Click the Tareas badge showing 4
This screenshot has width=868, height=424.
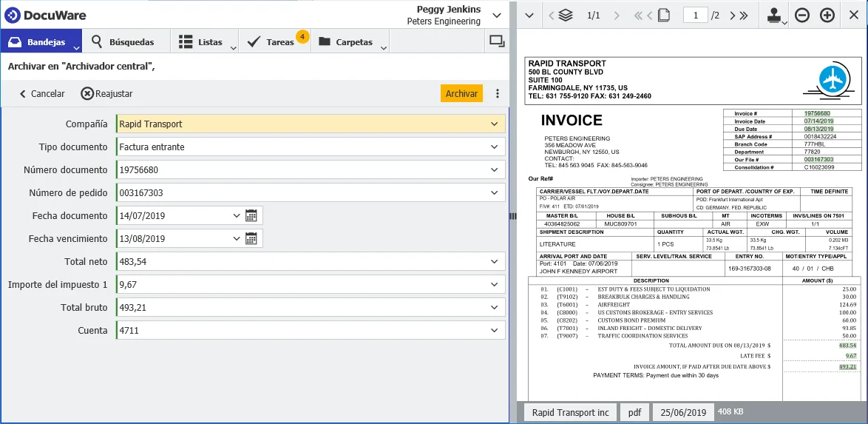click(x=302, y=37)
